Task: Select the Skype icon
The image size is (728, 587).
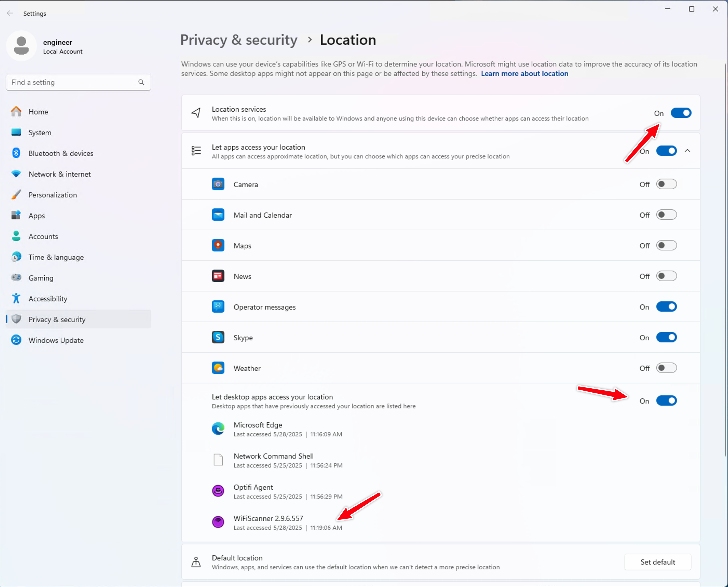Action: (x=218, y=337)
